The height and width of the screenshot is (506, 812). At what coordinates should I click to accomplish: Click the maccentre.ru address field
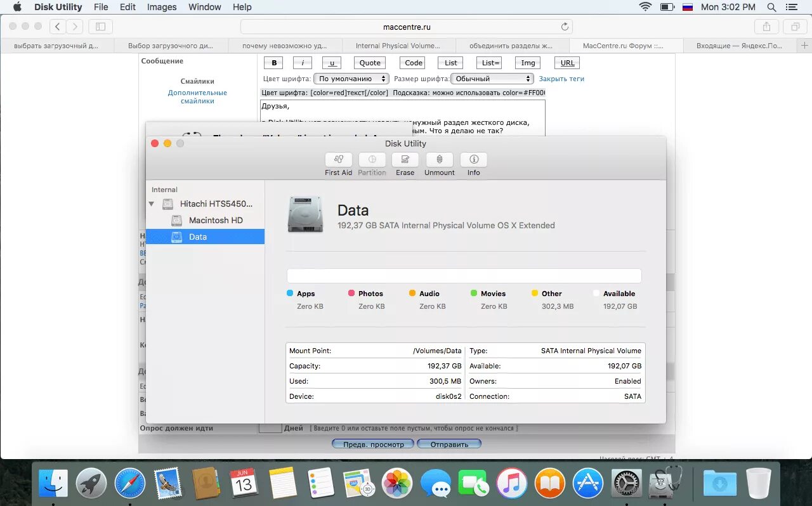(x=407, y=27)
